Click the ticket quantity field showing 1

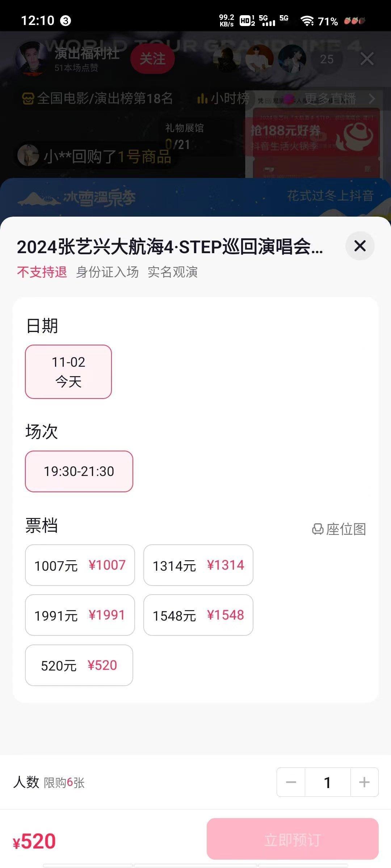coord(328,782)
